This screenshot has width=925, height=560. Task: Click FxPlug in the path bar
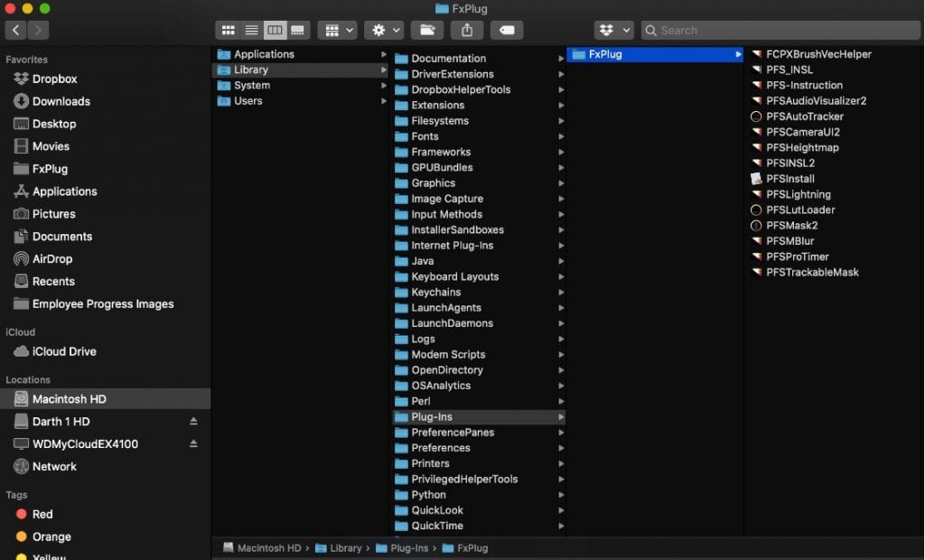pos(465,548)
